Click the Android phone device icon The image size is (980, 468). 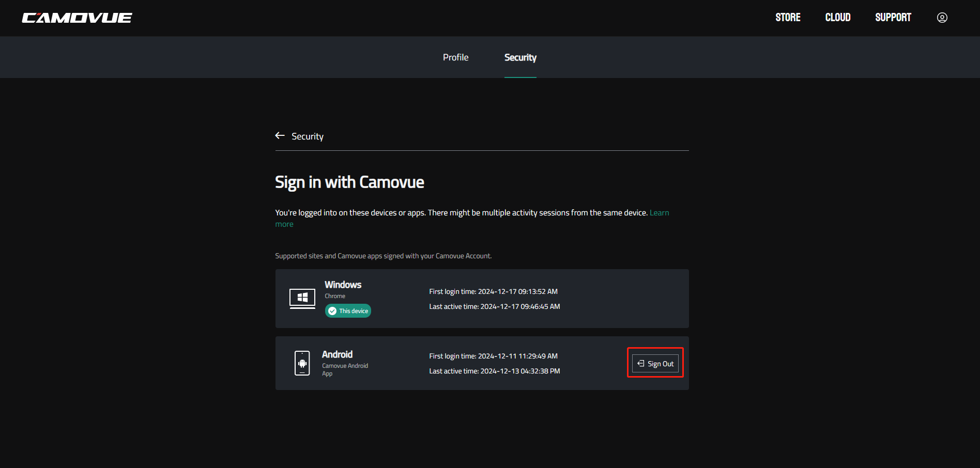(302, 363)
